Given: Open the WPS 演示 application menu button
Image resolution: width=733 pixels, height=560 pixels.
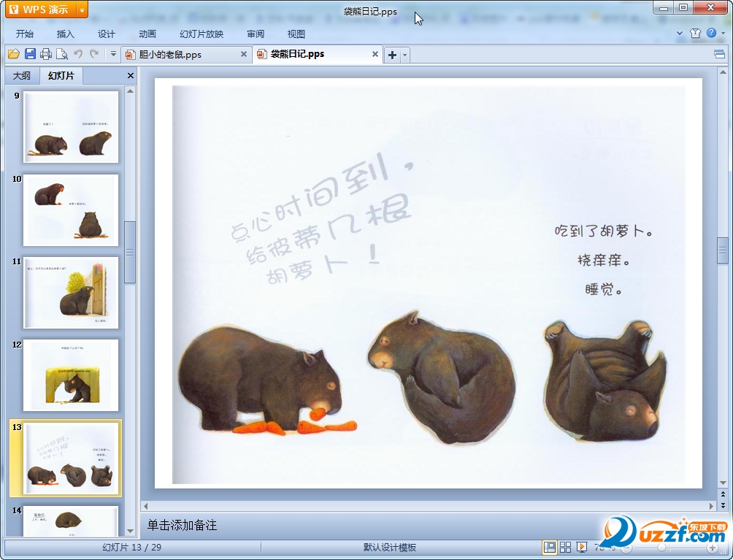Looking at the screenshot, I should point(40,9).
